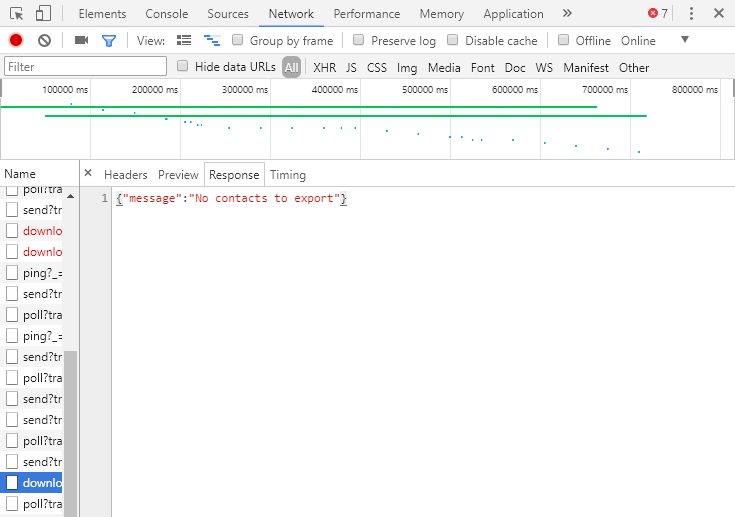Check the Disable cache option
Viewport: 735px width, 517px height.
pyautogui.click(x=453, y=41)
